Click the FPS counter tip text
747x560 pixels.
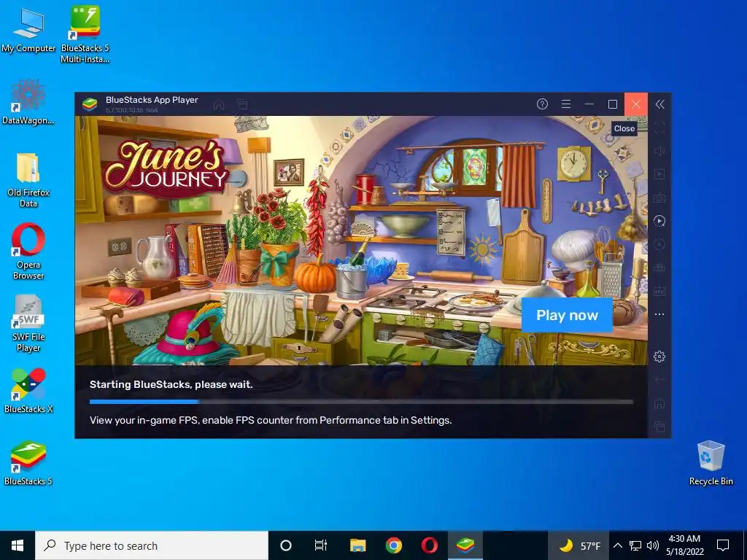tap(271, 421)
